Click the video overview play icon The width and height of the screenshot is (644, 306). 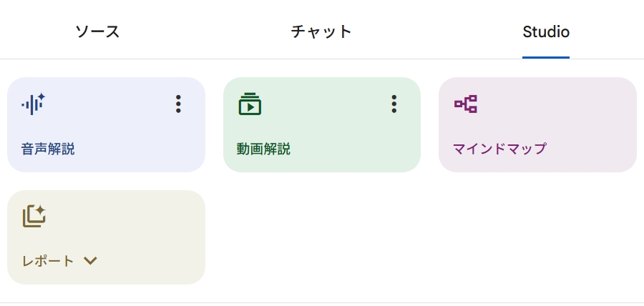tap(250, 104)
